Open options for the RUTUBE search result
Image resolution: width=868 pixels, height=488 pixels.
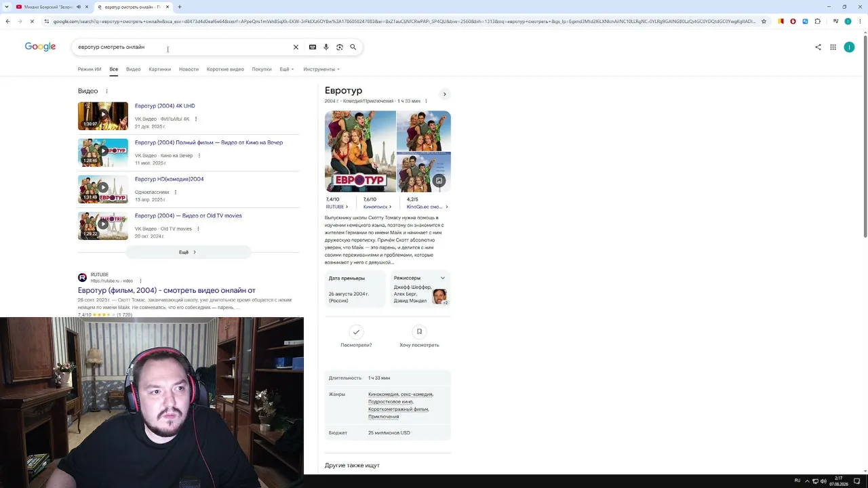140,281
